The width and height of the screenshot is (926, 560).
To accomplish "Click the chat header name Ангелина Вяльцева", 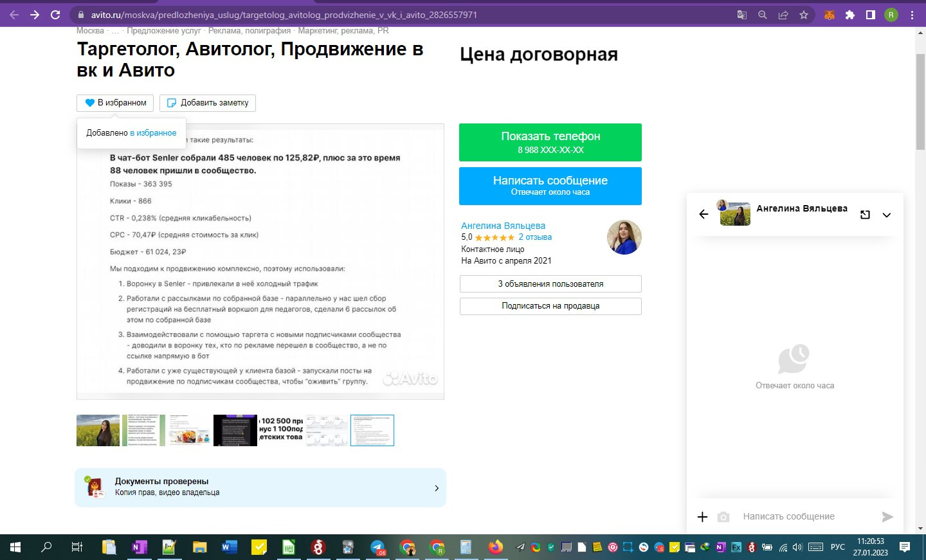I will pyautogui.click(x=802, y=208).
